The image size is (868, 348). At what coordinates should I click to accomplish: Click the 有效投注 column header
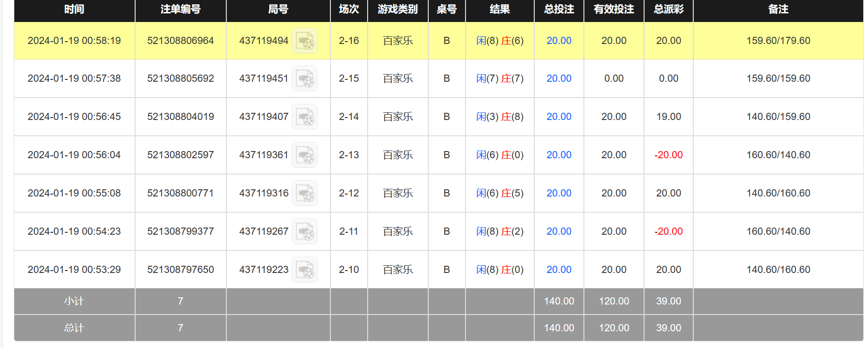tap(614, 9)
